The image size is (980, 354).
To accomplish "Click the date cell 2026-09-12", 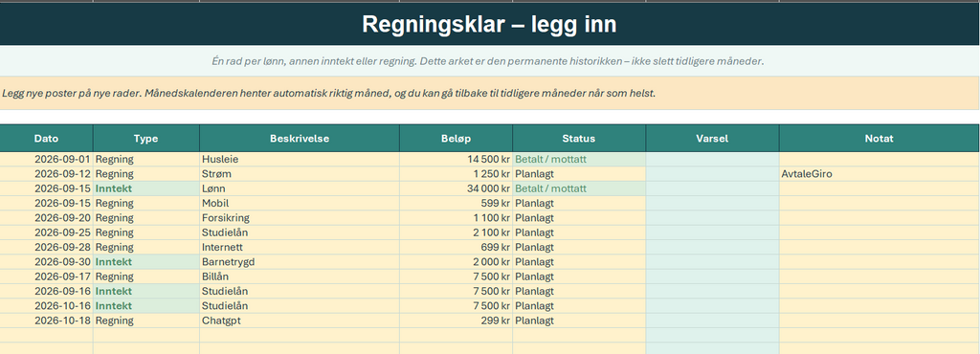I will (46, 174).
